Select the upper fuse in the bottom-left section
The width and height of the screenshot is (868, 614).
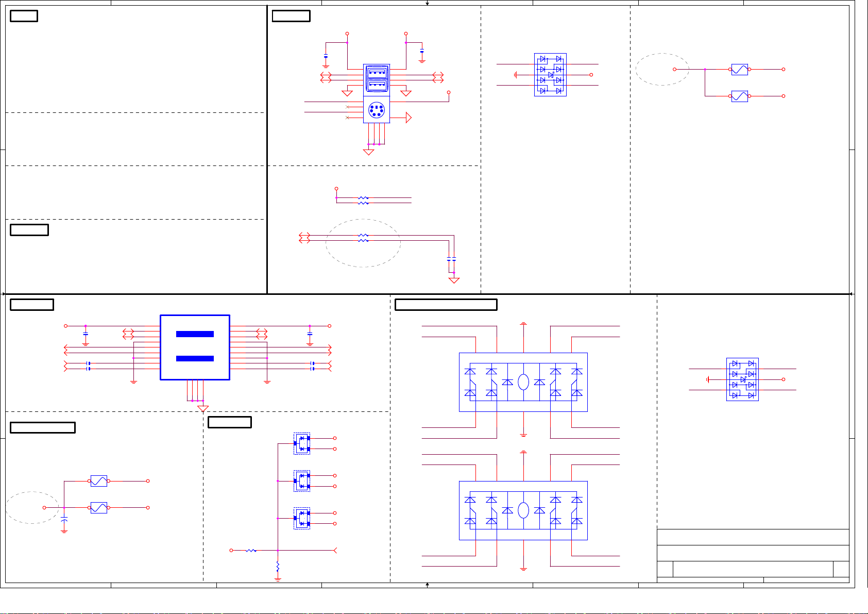[x=99, y=481]
